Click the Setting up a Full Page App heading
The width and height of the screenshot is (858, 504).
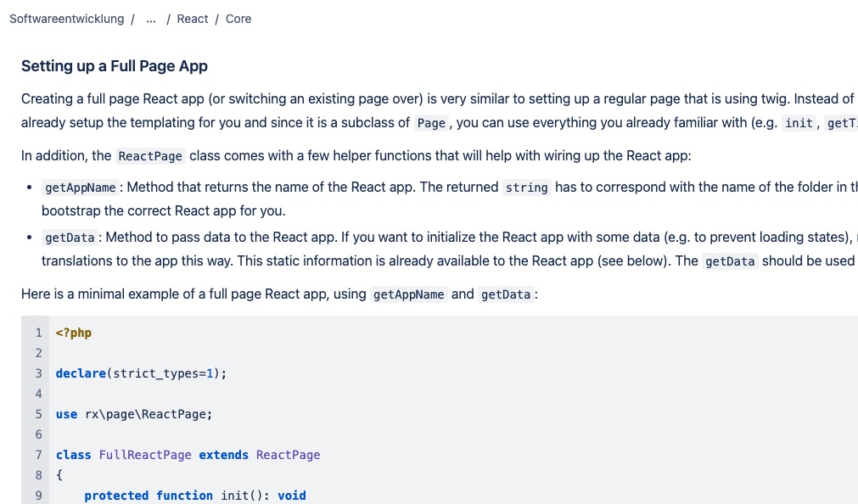[115, 66]
